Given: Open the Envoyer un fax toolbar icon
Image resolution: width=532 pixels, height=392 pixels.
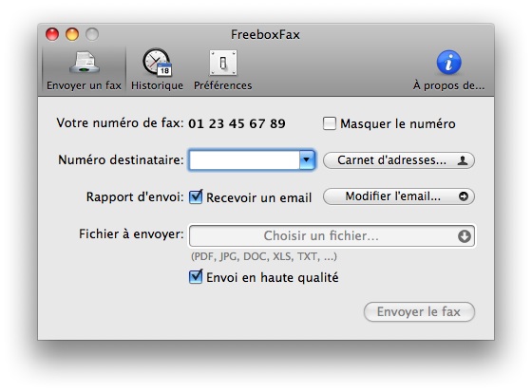Looking at the screenshot, I should tap(85, 63).
